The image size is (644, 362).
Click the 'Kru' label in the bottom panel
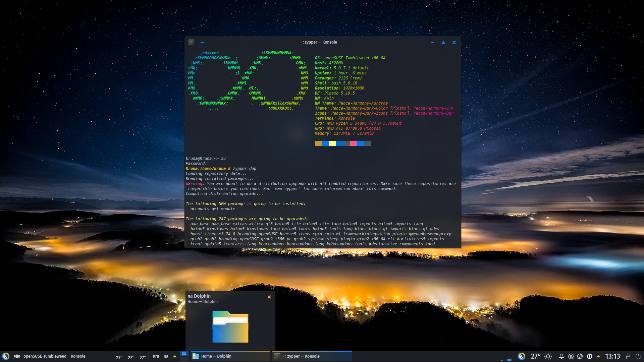[x=156, y=356]
